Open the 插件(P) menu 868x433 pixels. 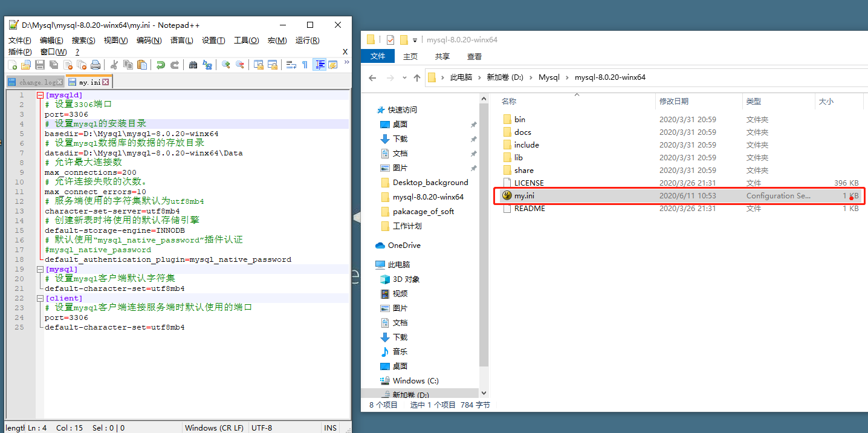19,52
